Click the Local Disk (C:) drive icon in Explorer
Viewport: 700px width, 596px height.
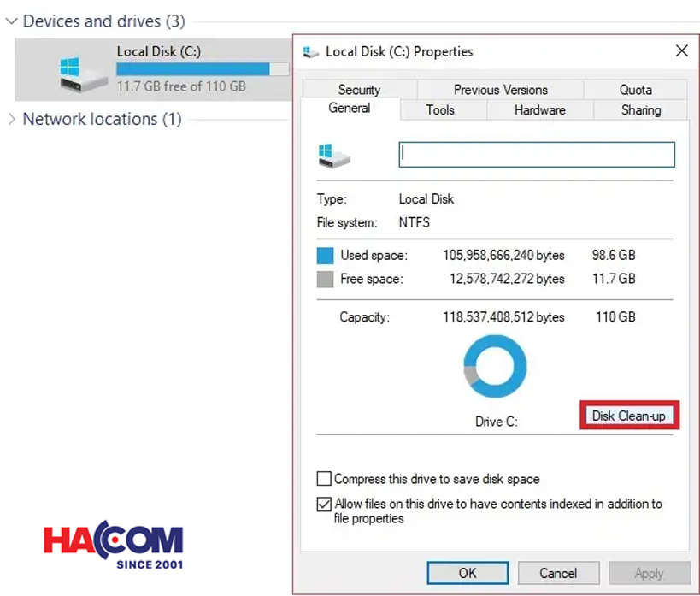click(82, 74)
